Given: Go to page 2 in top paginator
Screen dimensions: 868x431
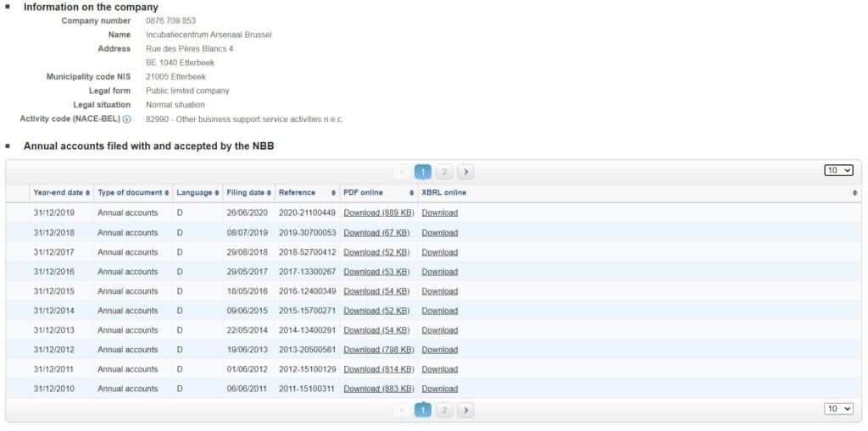Looking at the screenshot, I should point(444,172).
